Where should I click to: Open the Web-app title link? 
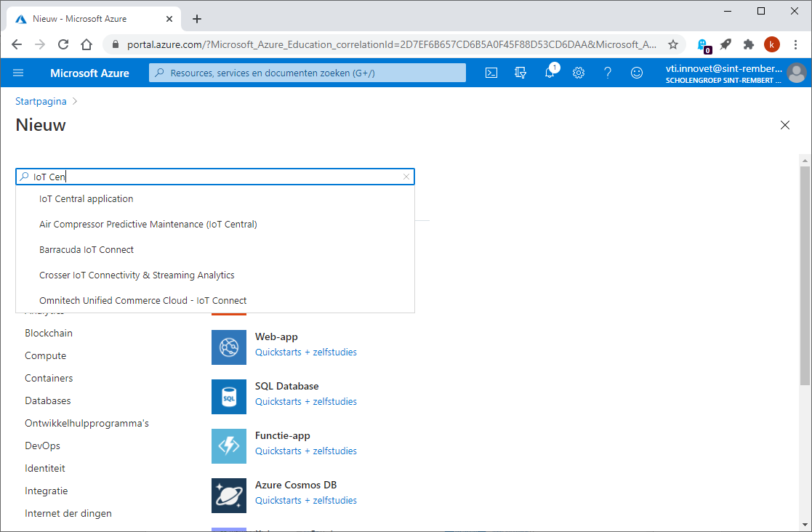point(276,337)
